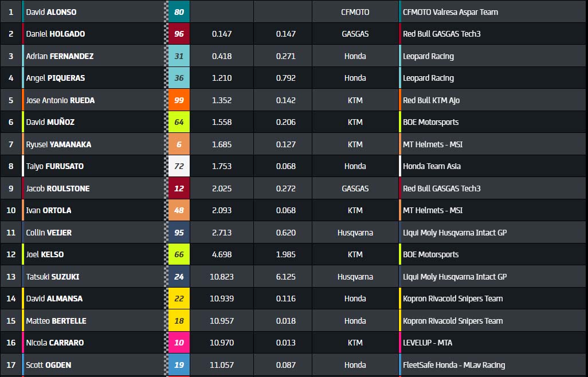Viewport: 588px width, 377px height.
Task: Select Kopron Rivacold Snipers Team in Almansa's row
Action: click(453, 299)
